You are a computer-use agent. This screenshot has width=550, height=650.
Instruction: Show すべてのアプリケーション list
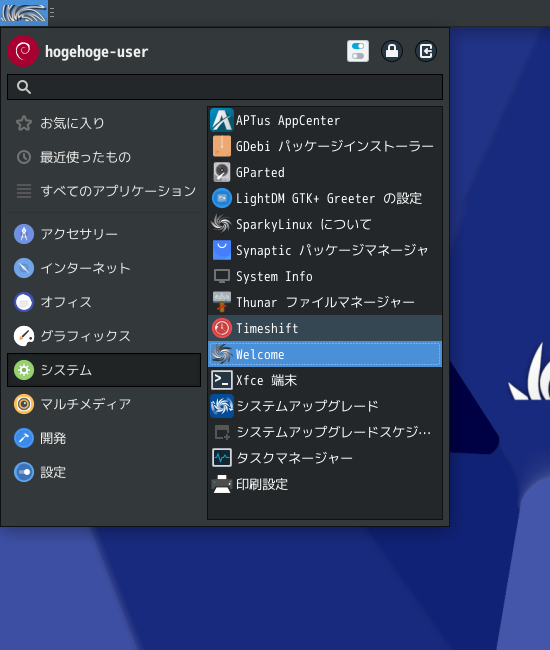(x=104, y=191)
